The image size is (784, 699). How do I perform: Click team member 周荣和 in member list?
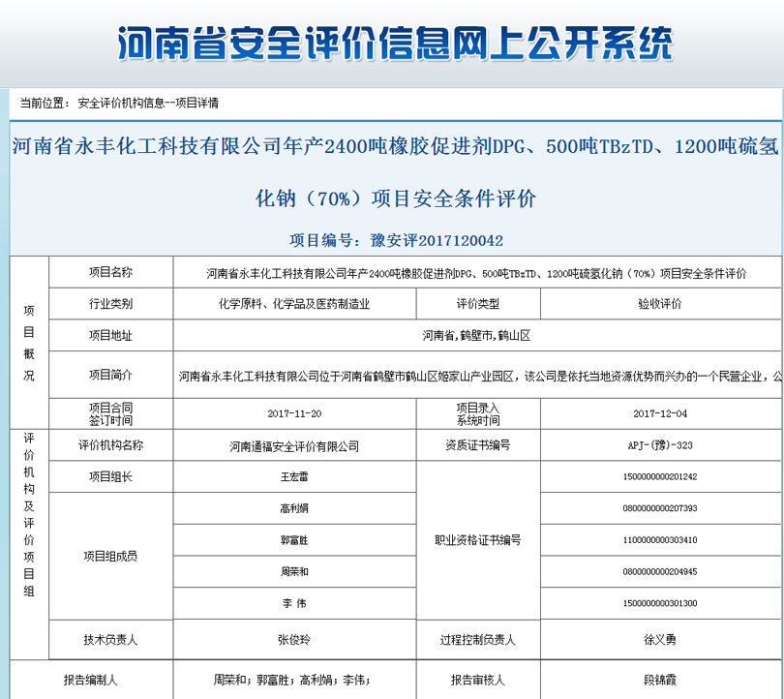(x=294, y=571)
